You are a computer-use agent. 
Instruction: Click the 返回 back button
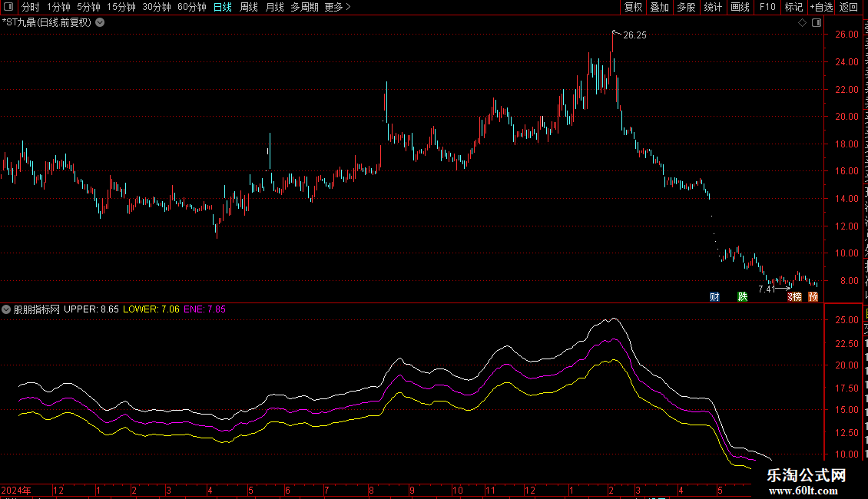tap(849, 7)
